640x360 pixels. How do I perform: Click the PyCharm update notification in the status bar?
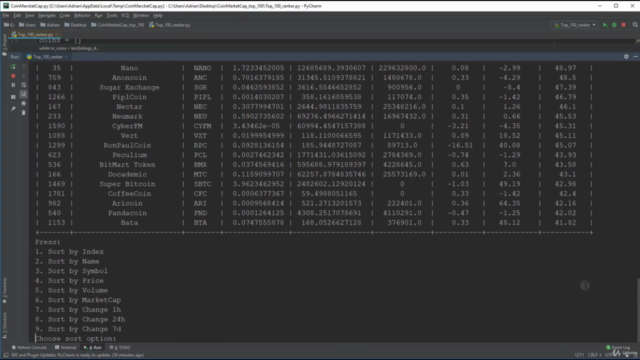click(x=78, y=355)
